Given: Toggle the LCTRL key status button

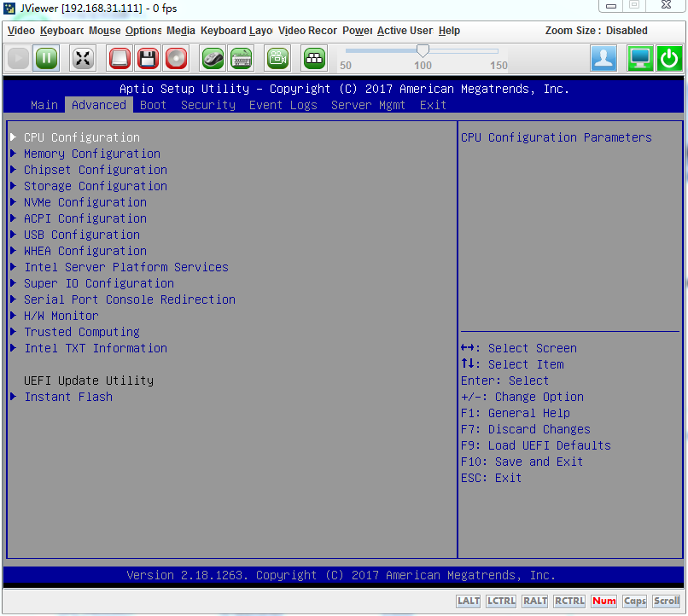Looking at the screenshot, I should click(x=501, y=601).
